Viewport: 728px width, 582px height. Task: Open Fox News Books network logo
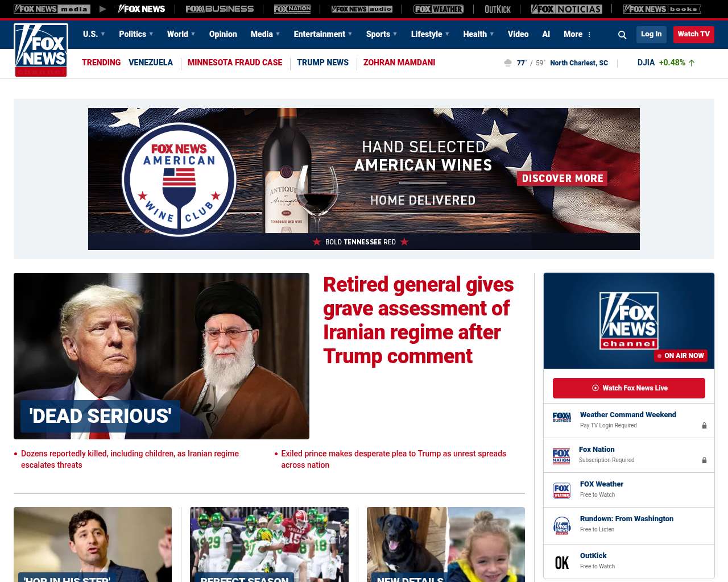click(662, 9)
